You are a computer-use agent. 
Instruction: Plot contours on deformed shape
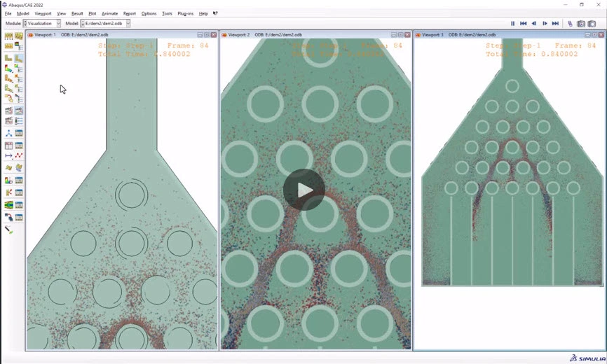tap(8, 69)
